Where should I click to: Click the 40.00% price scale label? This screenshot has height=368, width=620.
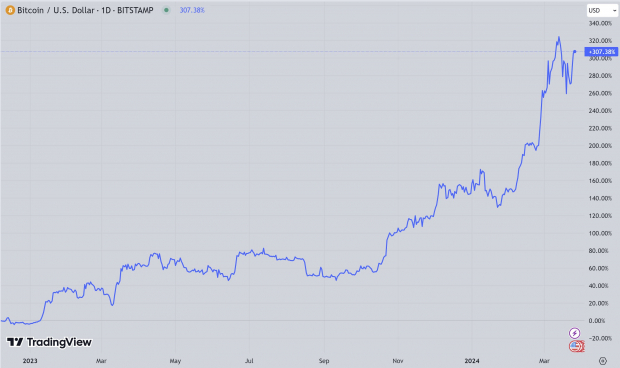coord(598,286)
